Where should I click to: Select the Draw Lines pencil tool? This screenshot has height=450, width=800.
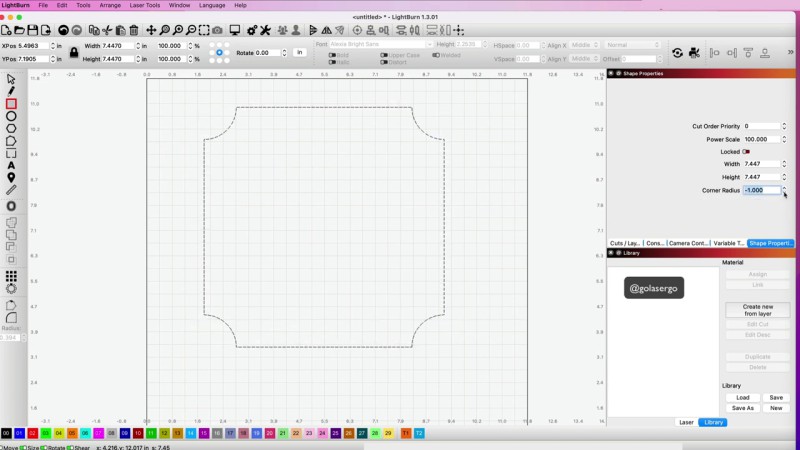pyautogui.click(x=11, y=91)
